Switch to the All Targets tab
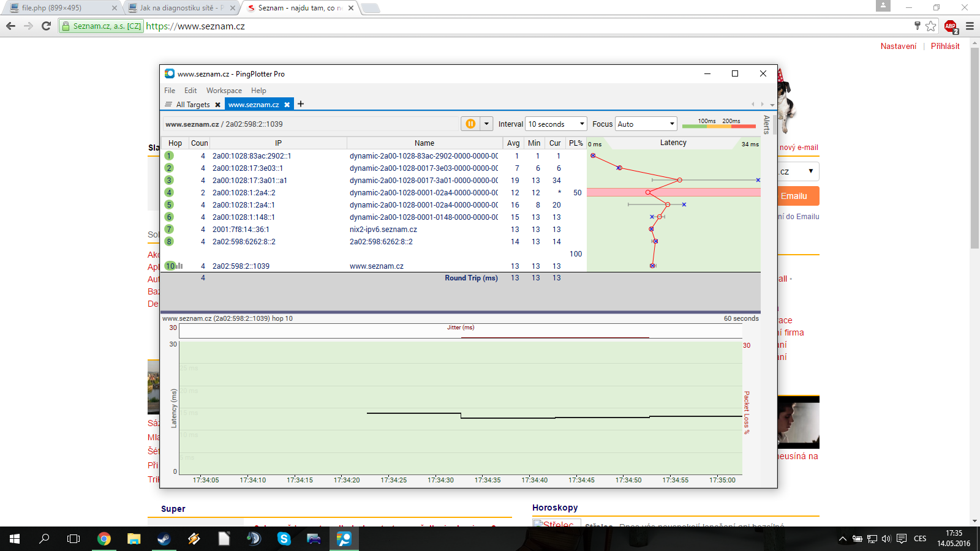 point(192,105)
